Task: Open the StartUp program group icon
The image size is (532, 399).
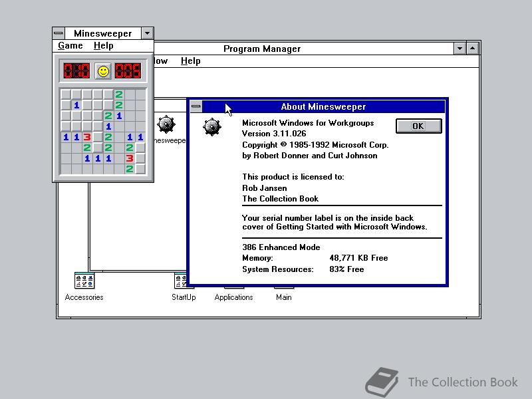Action: 181,281
